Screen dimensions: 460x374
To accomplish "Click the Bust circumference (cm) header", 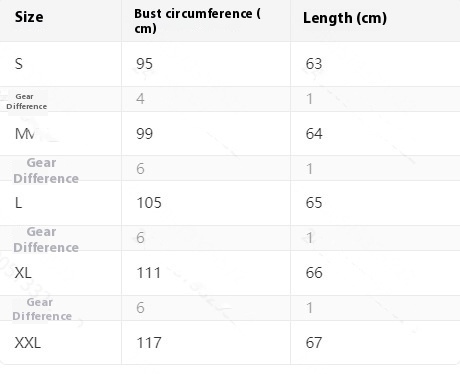I will click(197, 21).
